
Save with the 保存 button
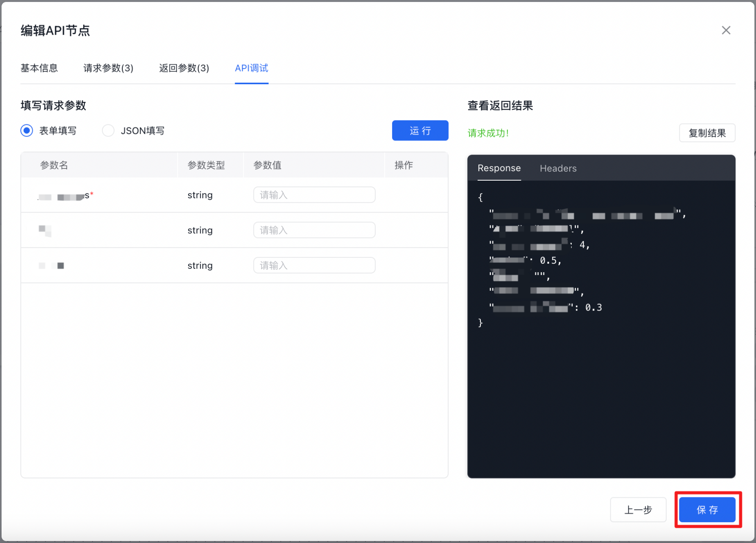coord(707,510)
